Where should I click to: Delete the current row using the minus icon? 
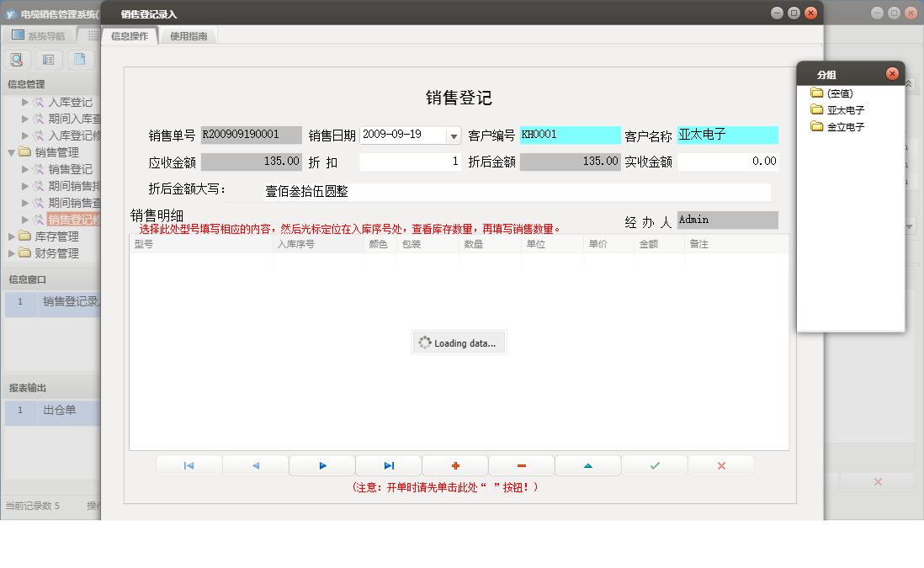[x=521, y=465]
